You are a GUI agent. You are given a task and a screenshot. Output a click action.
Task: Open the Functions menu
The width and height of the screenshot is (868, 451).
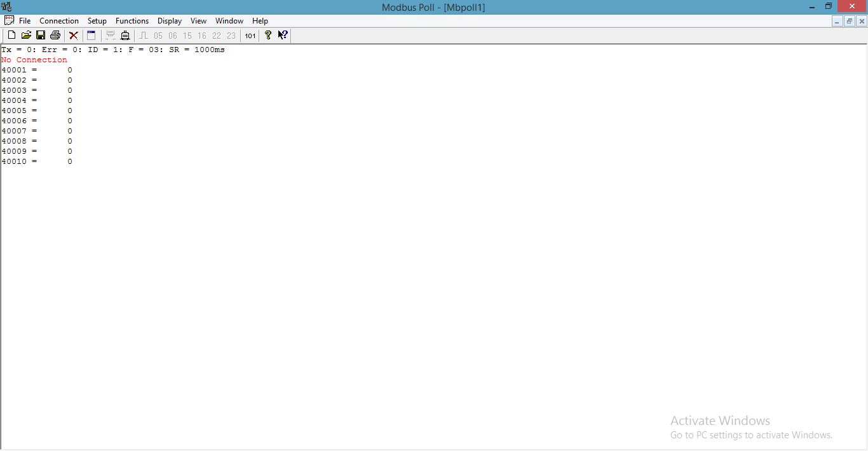[132, 21]
